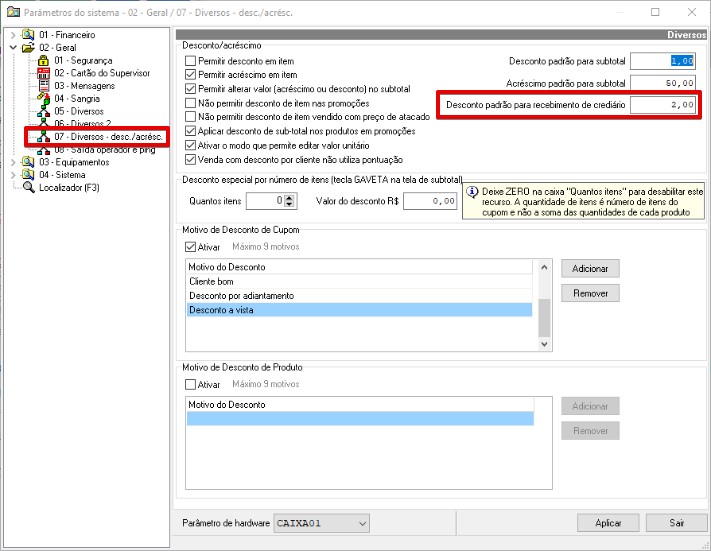Click the info icon in the yellow hint box

click(x=472, y=192)
